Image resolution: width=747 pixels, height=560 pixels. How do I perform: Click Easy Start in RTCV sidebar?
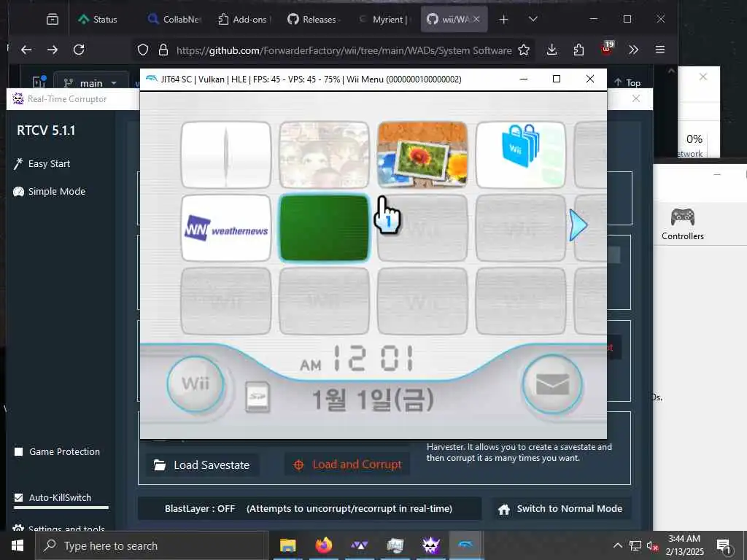[x=42, y=164]
